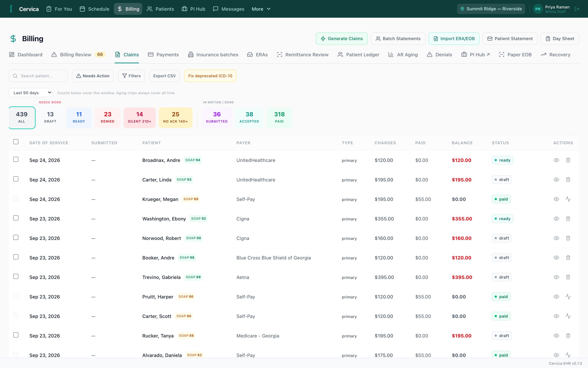Delete the Rucker, Tanya claim
Viewport: 588px width, 368px height.
point(568,336)
